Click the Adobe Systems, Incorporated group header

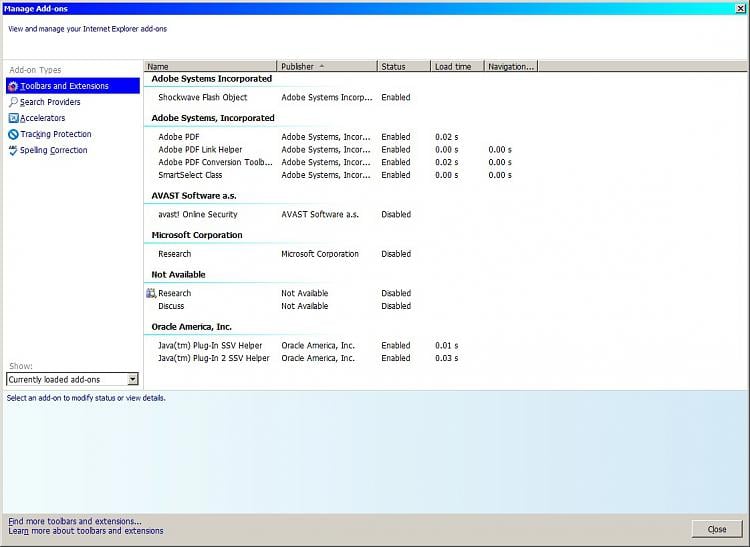point(213,118)
